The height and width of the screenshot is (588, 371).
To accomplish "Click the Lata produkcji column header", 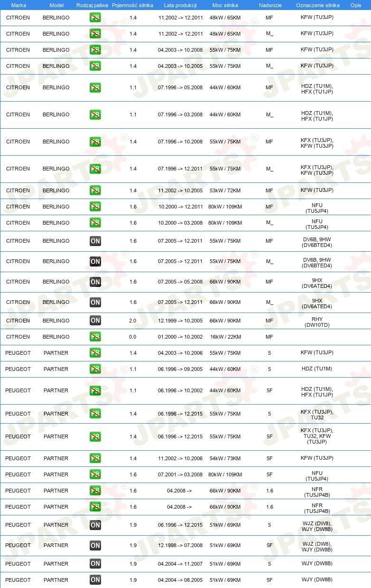I will [x=180, y=5].
